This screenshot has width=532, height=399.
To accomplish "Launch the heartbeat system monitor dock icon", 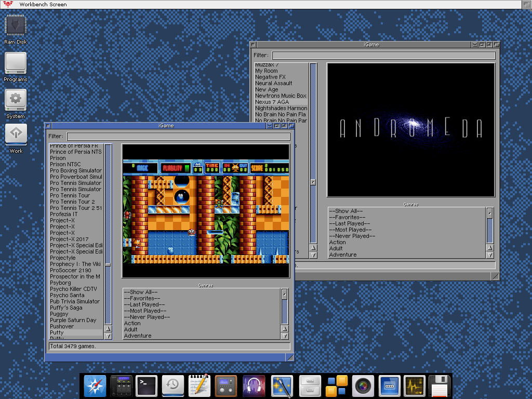I will coord(415,385).
